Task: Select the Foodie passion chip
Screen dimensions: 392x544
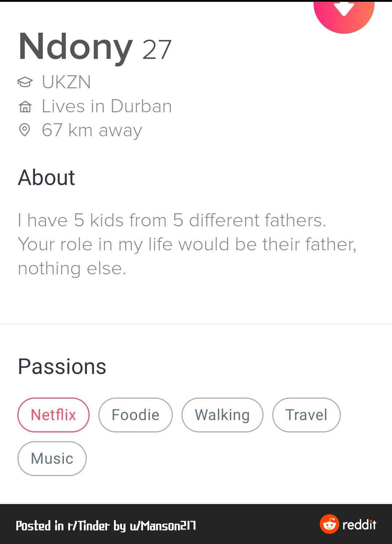Action: click(x=135, y=415)
